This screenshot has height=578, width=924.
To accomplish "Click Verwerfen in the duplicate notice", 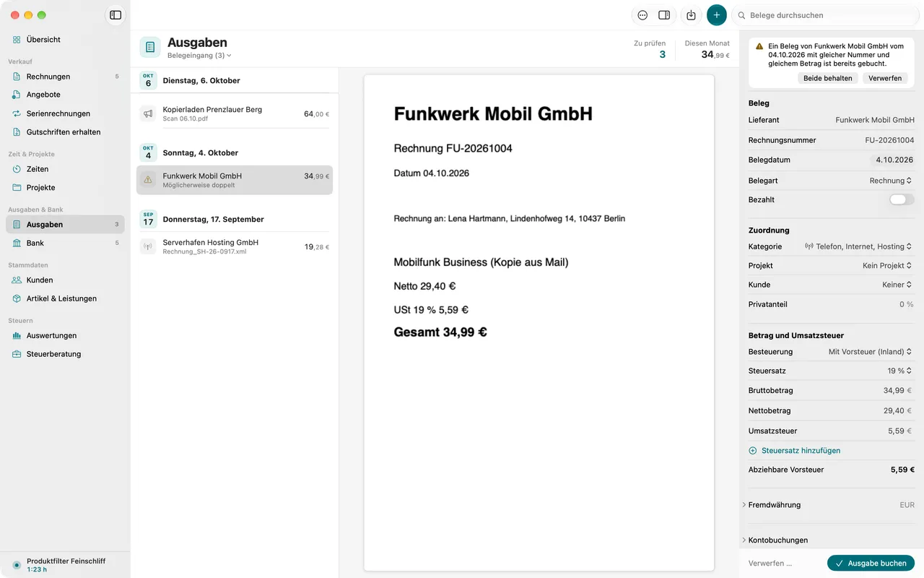I will 885,78.
